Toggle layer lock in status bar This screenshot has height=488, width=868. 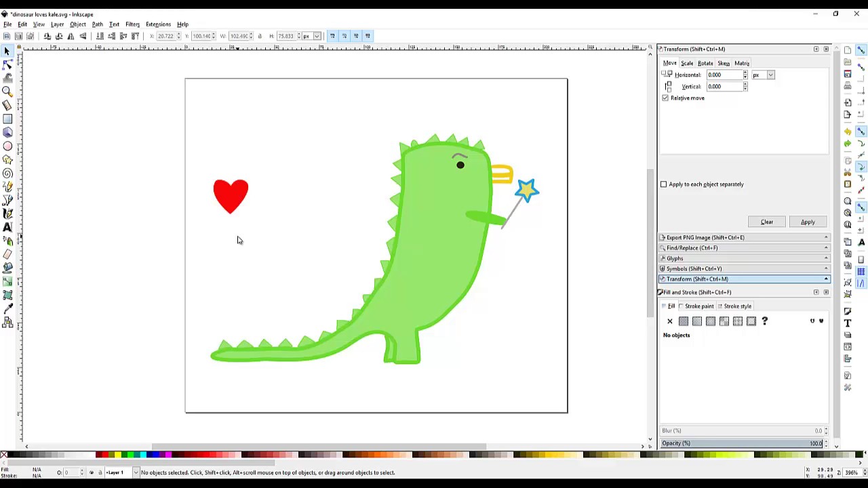(100, 472)
